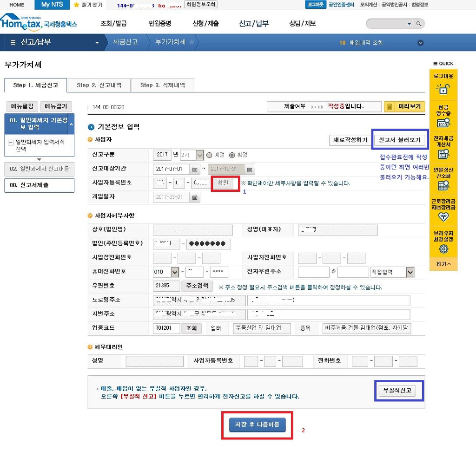Click the 업종코드 field with 701201

point(166,328)
